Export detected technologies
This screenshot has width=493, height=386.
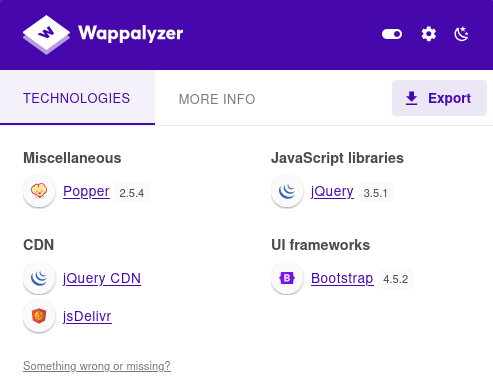(x=439, y=98)
